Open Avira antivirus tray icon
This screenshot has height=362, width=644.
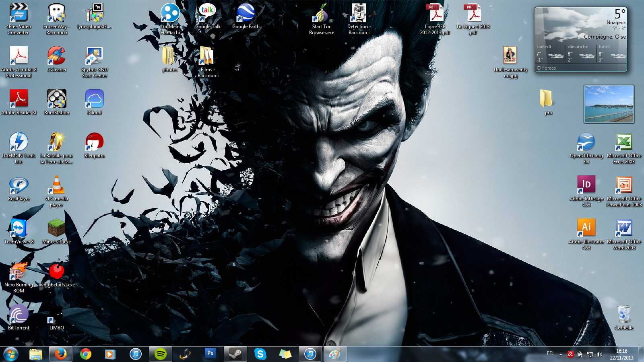[x=570, y=354]
